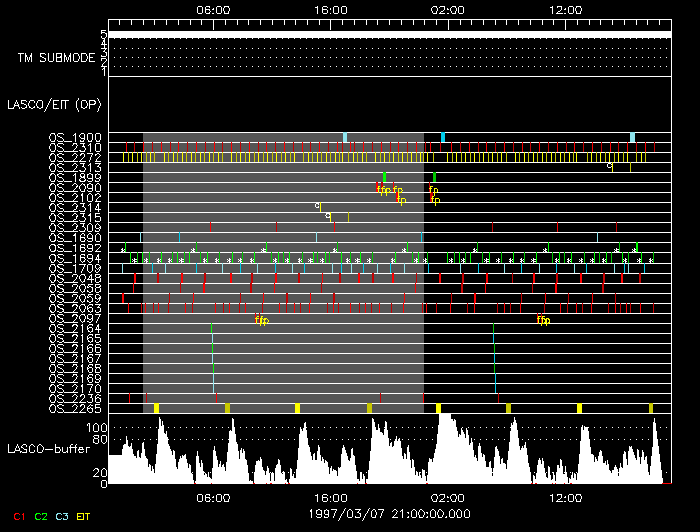Select the OS_2272 observation row label
This screenshot has height=532, width=700.
point(74,157)
